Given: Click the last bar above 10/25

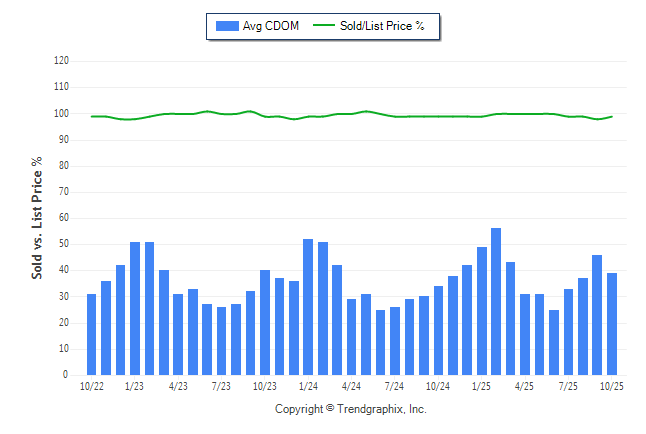Looking at the screenshot, I should coord(612,324).
